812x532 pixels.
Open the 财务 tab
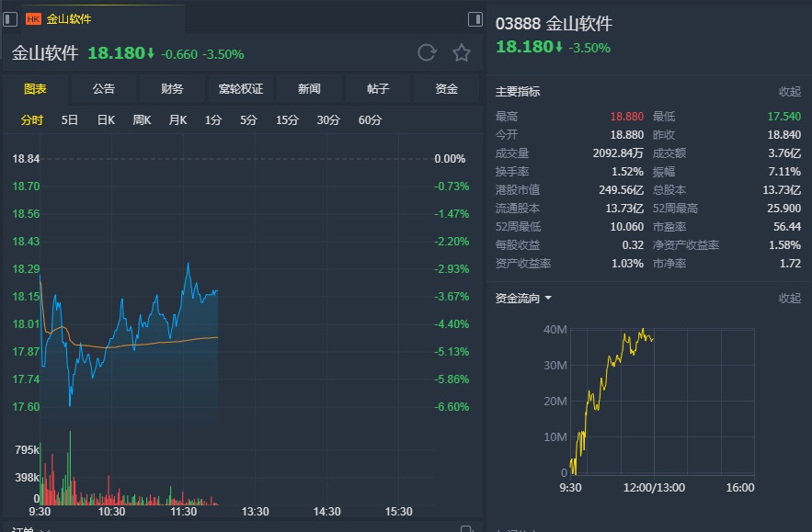tap(172, 89)
